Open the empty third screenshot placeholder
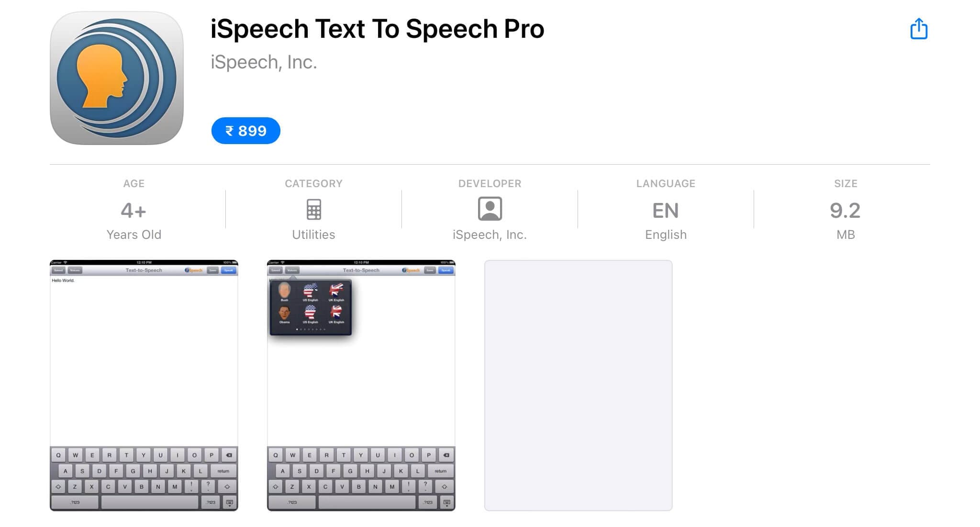The height and width of the screenshot is (527, 980). coord(578,385)
